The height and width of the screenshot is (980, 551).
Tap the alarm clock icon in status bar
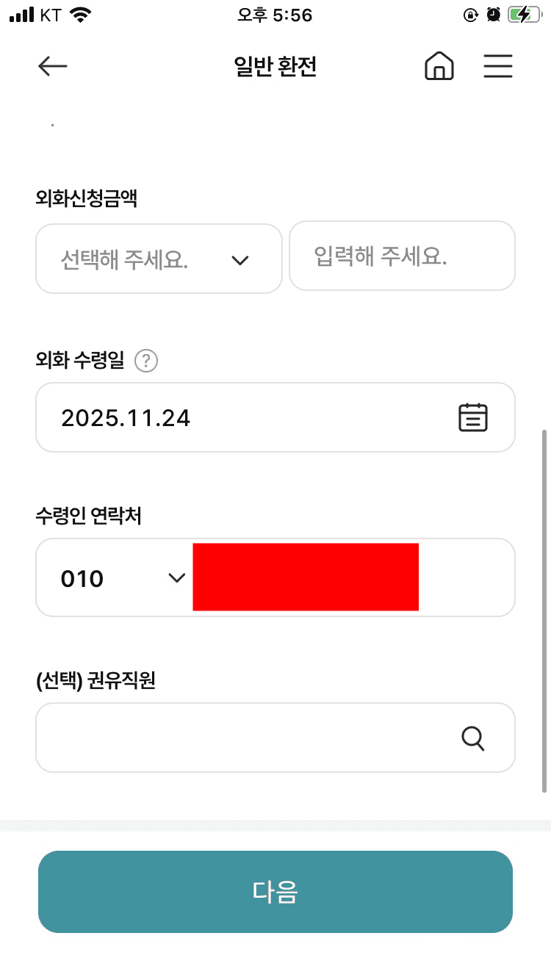[494, 13]
